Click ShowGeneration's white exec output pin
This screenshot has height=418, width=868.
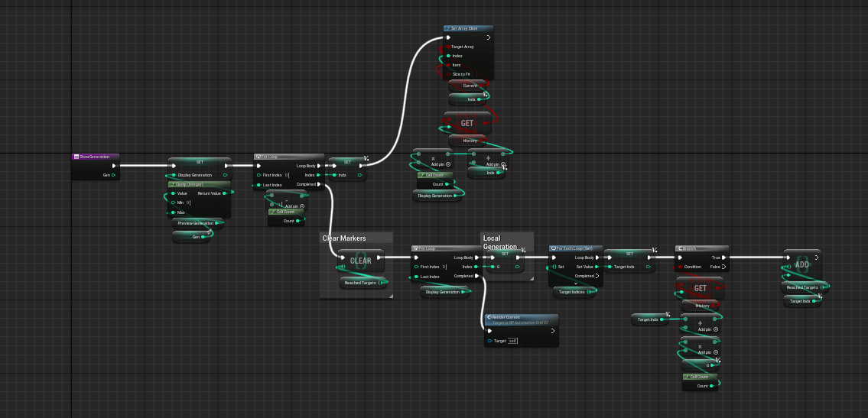tap(114, 165)
